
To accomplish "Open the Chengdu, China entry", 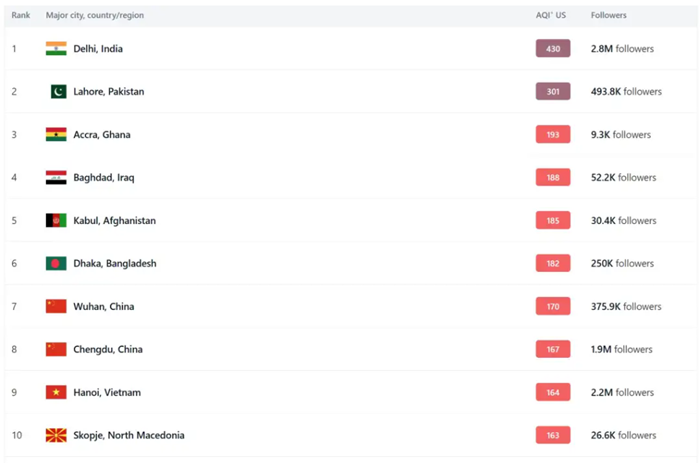I will pyautogui.click(x=108, y=350).
